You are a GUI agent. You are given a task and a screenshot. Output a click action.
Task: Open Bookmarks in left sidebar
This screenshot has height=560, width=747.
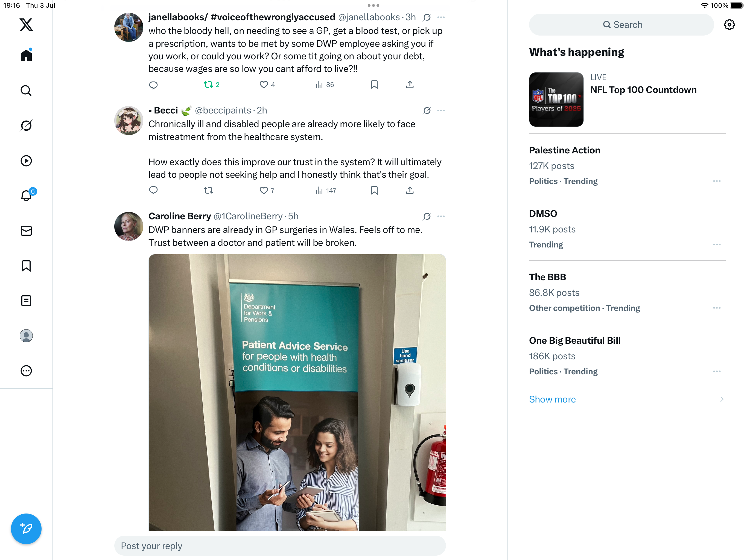tap(26, 266)
